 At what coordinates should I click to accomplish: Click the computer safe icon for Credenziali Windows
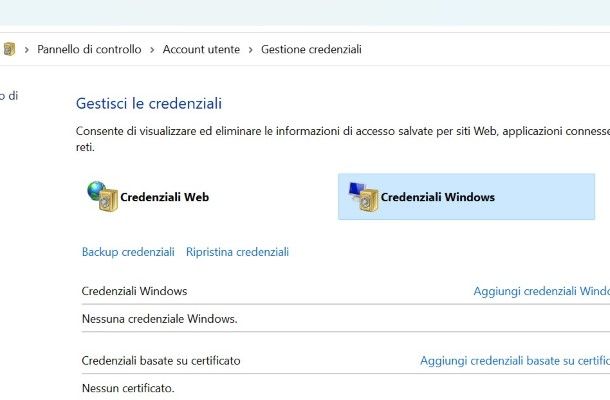(363, 197)
